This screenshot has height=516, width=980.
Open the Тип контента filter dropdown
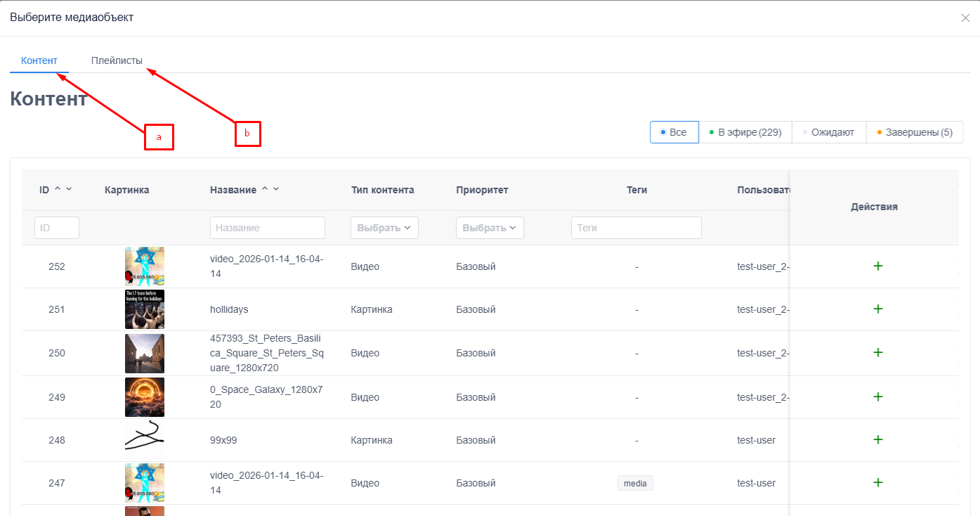tap(384, 228)
